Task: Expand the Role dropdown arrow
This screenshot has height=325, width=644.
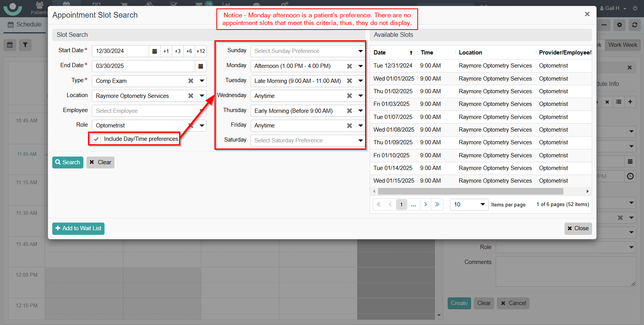Action: point(202,125)
